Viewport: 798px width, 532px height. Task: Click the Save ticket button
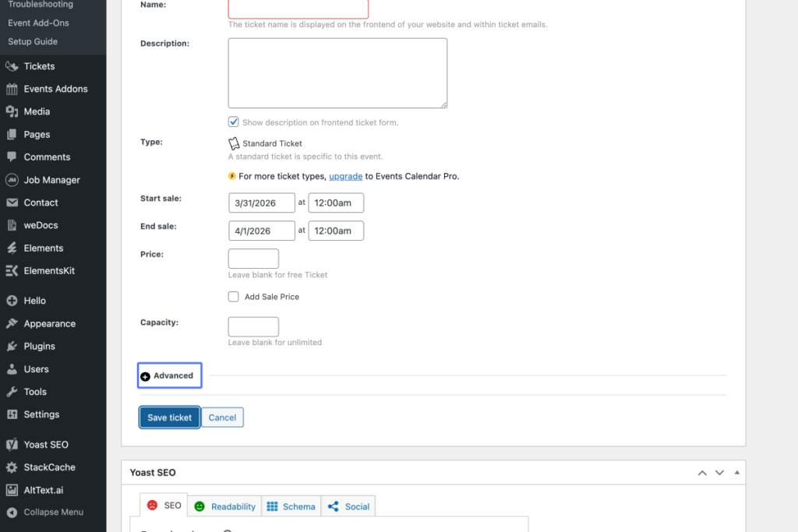[x=169, y=417]
